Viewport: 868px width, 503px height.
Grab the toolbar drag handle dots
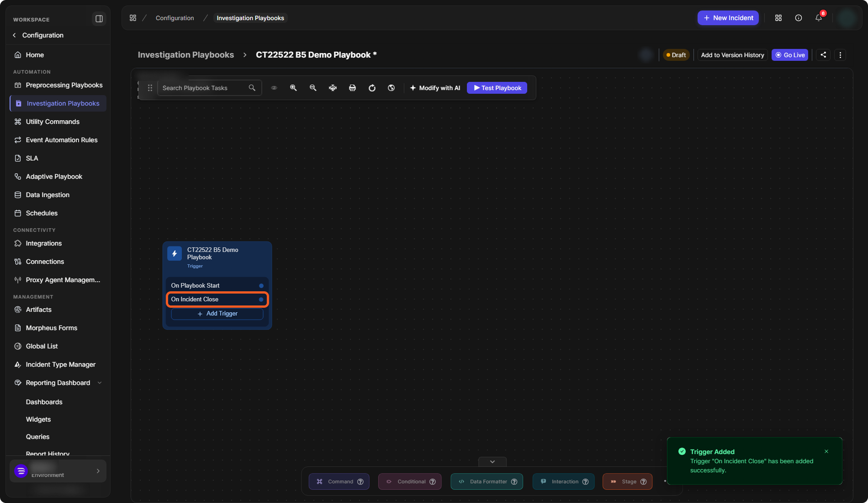coord(150,88)
